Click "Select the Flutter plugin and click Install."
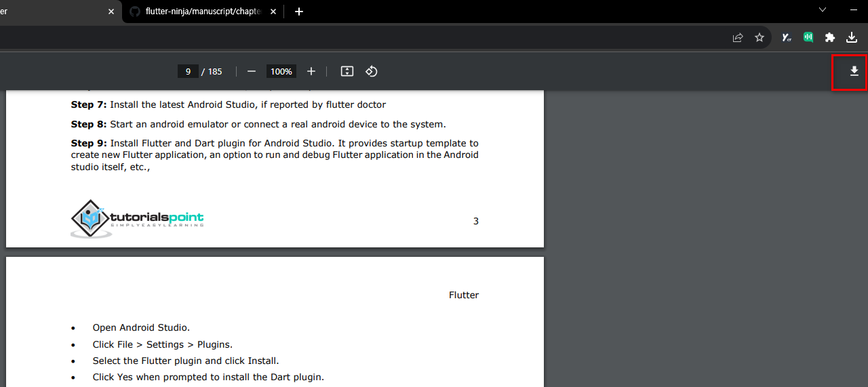 tap(186, 361)
